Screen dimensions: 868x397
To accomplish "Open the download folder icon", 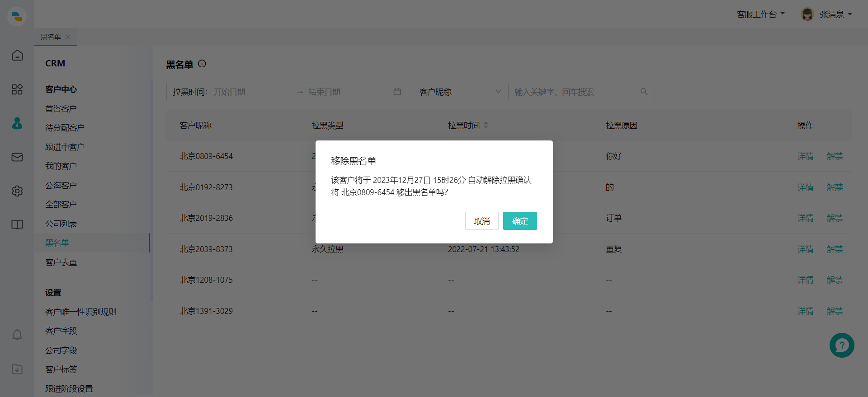I will [x=17, y=369].
